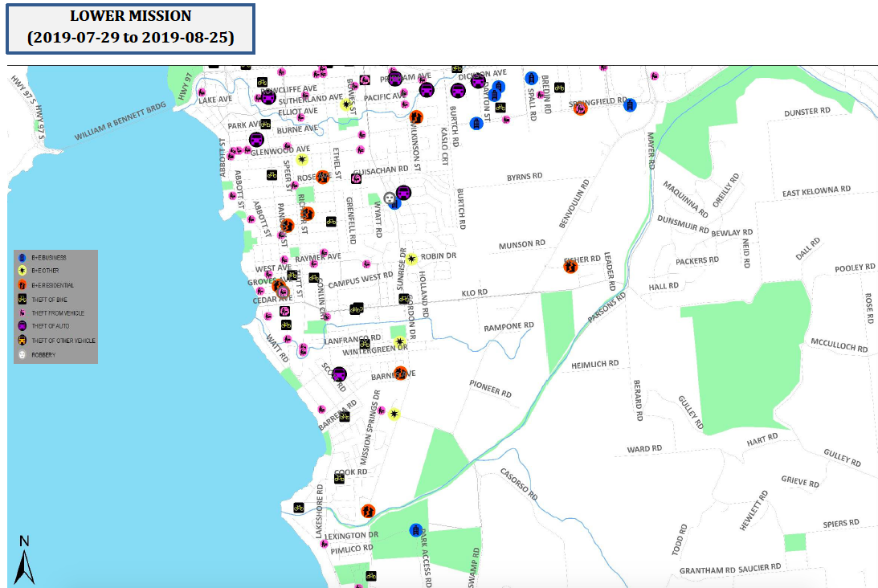Select the B&E Residential marker on Fisher Rd
The width and height of the screenshot is (878, 588).
click(570, 266)
